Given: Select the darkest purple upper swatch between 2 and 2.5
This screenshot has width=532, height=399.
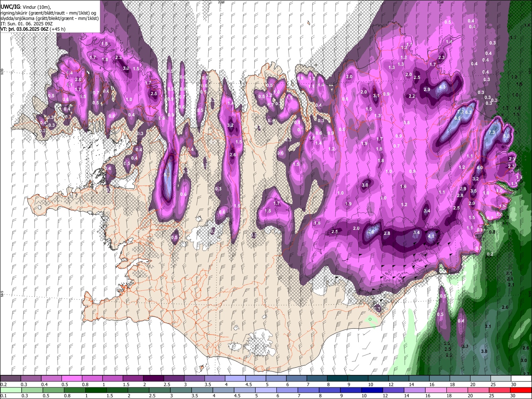Looking at the screenshot, I should coord(153,378).
